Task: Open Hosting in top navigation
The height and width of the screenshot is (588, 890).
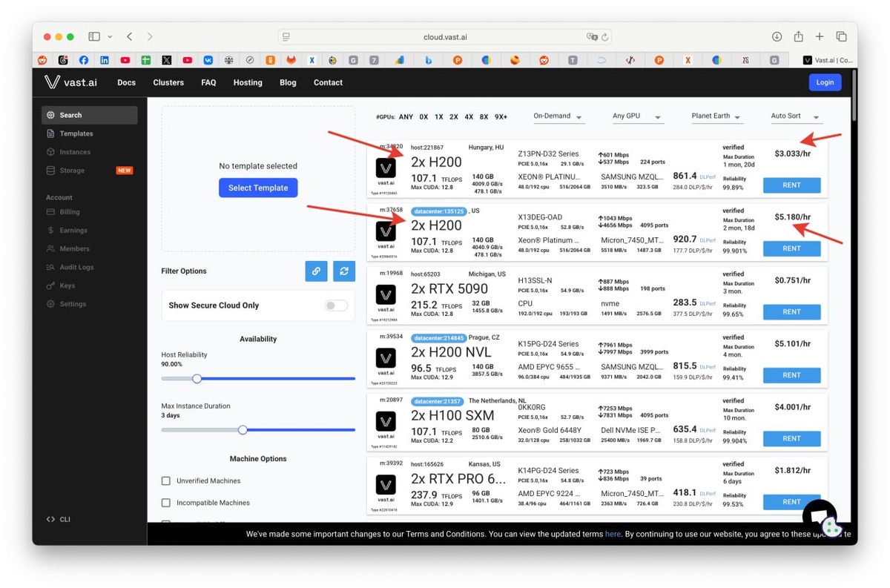Action: click(x=248, y=82)
